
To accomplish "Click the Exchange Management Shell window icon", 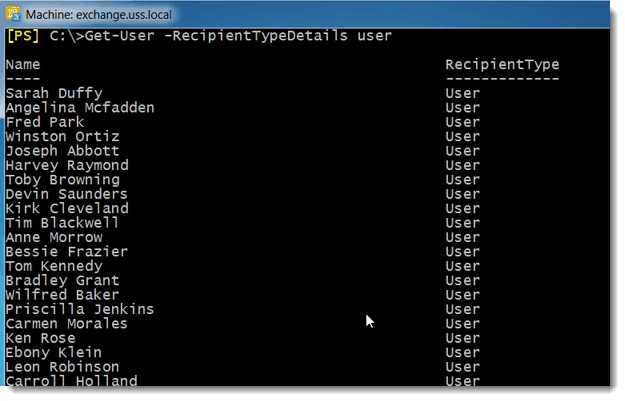I will pyautogui.click(x=13, y=14).
